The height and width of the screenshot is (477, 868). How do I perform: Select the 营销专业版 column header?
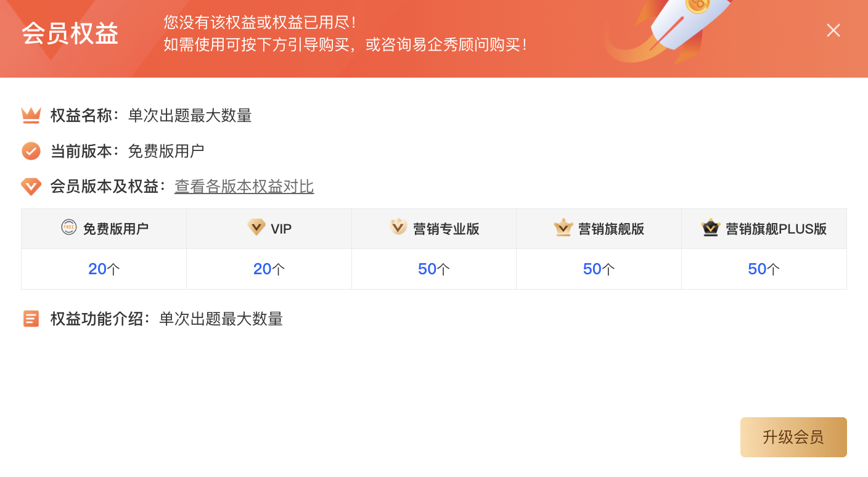point(434,229)
